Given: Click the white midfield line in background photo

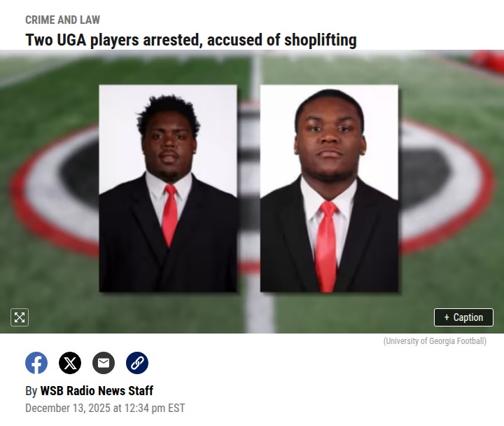Looking at the screenshot, I should coord(259,312).
